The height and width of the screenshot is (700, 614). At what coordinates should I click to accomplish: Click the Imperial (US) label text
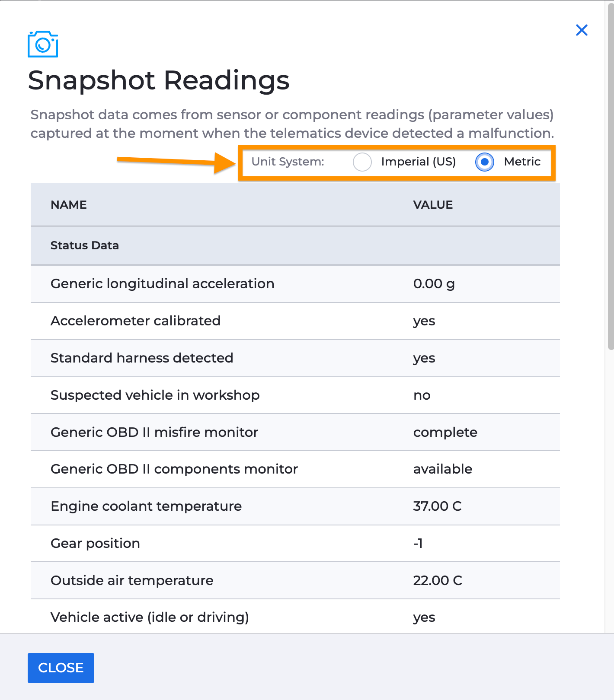pos(419,162)
